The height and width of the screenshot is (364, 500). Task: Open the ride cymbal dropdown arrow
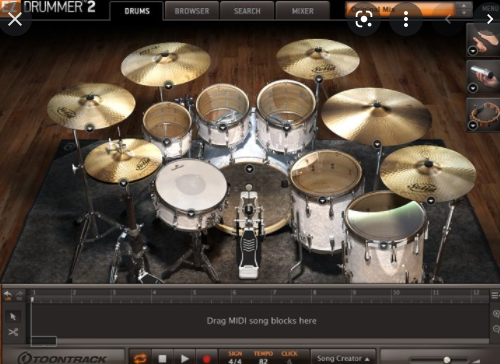point(377,144)
